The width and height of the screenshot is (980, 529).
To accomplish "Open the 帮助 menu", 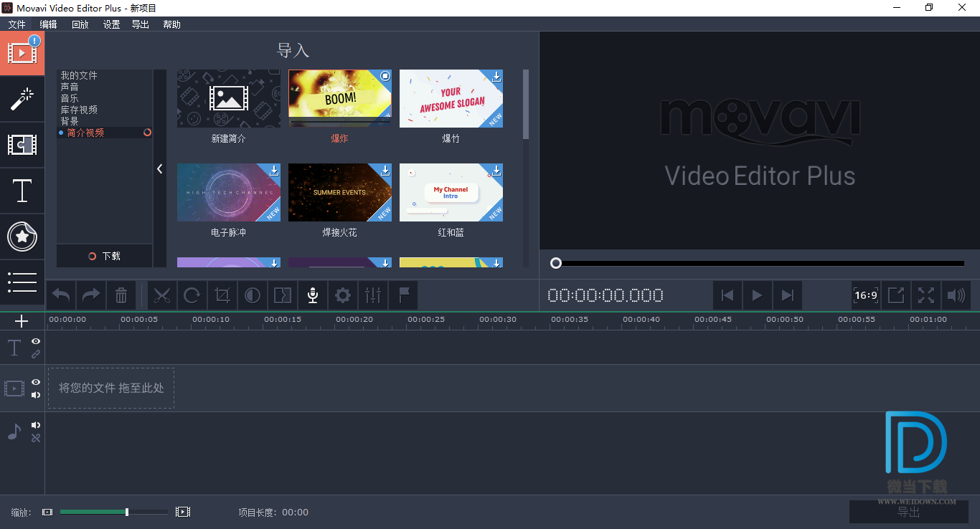I will coord(172,24).
